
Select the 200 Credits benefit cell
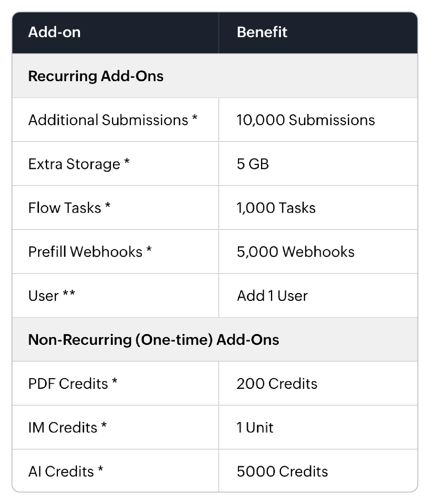coord(277,384)
